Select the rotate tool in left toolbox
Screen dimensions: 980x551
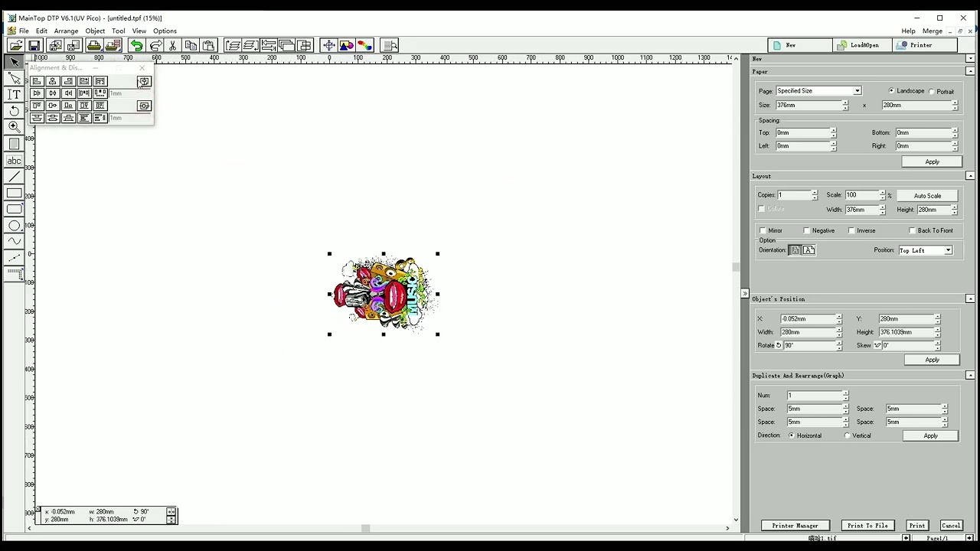click(14, 111)
